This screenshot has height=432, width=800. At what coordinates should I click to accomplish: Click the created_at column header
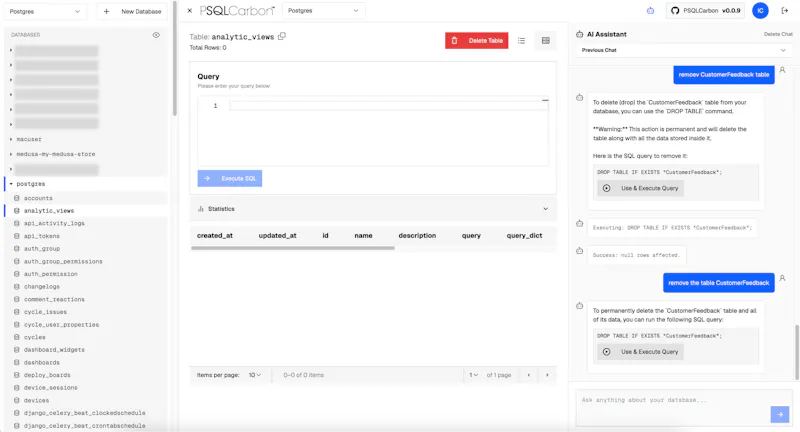[x=215, y=236]
